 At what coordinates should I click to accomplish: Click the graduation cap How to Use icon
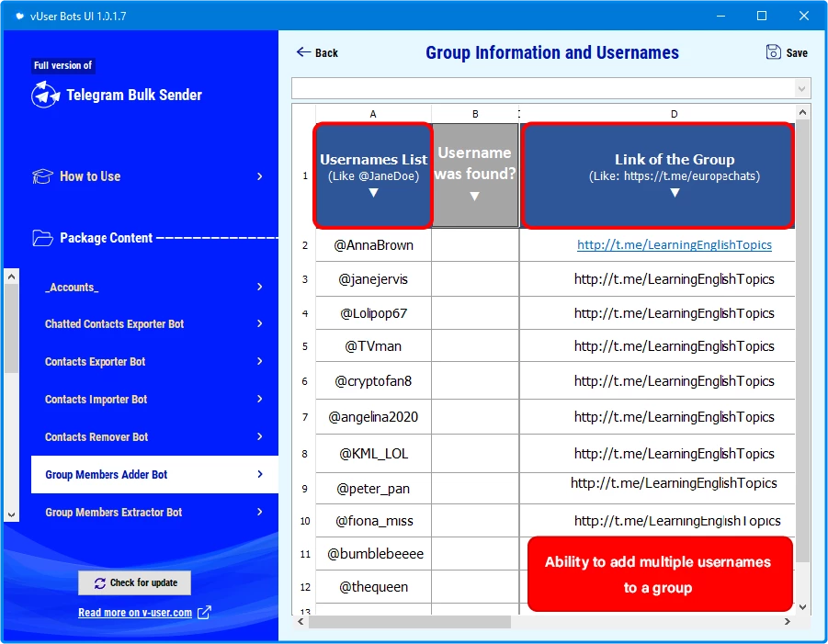click(42, 176)
